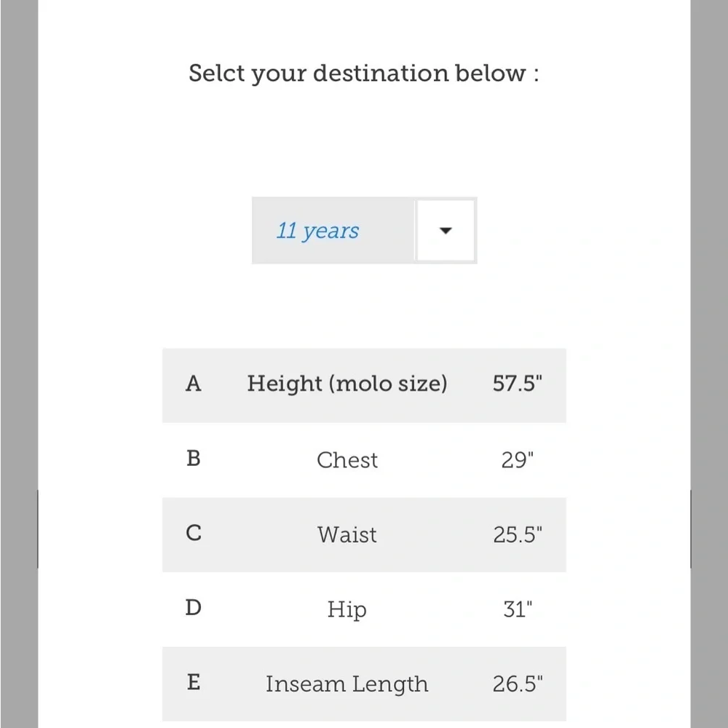
Task: Click the gray backdrop left of the panel
Action: coord(19,364)
